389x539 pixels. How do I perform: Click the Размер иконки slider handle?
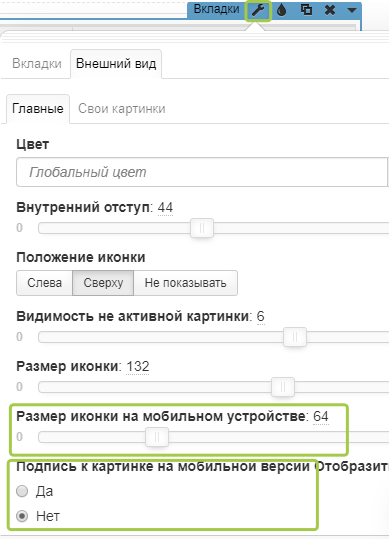tap(283, 387)
